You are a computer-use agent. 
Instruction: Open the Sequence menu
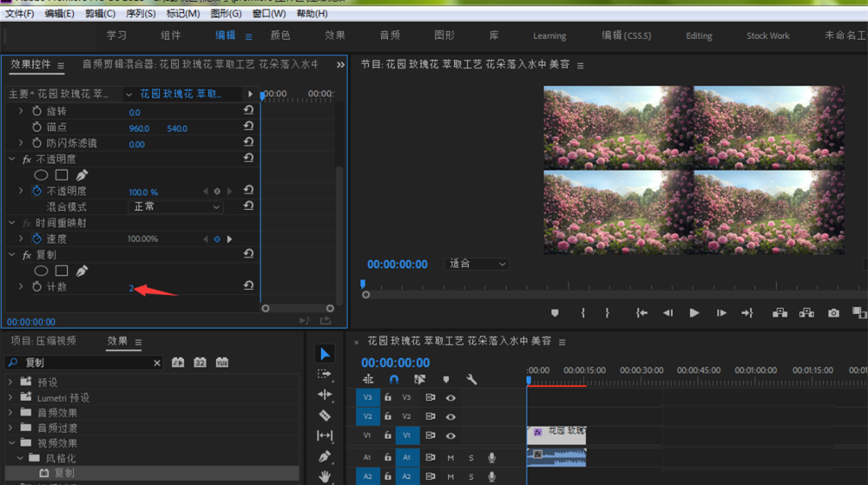139,14
